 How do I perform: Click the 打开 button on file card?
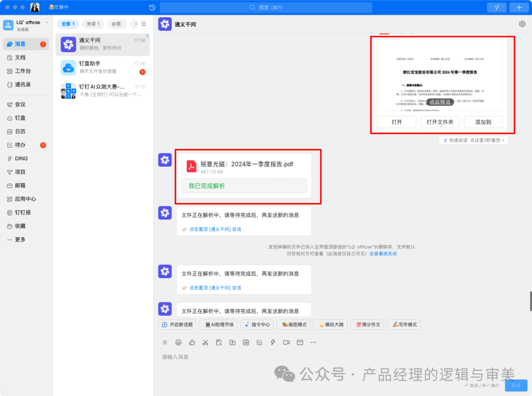(x=397, y=122)
